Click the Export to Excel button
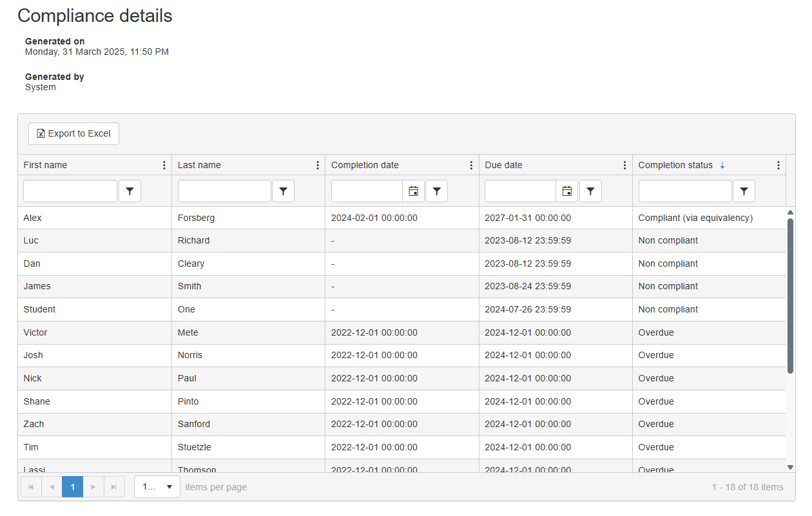The width and height of the screenshot is (812, 516). [73, 133]
